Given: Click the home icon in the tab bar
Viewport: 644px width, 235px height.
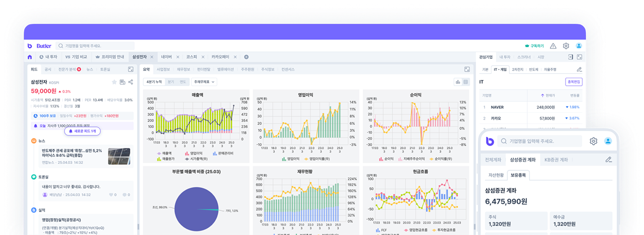Looking at the screenshot, I should pos(30,57).
